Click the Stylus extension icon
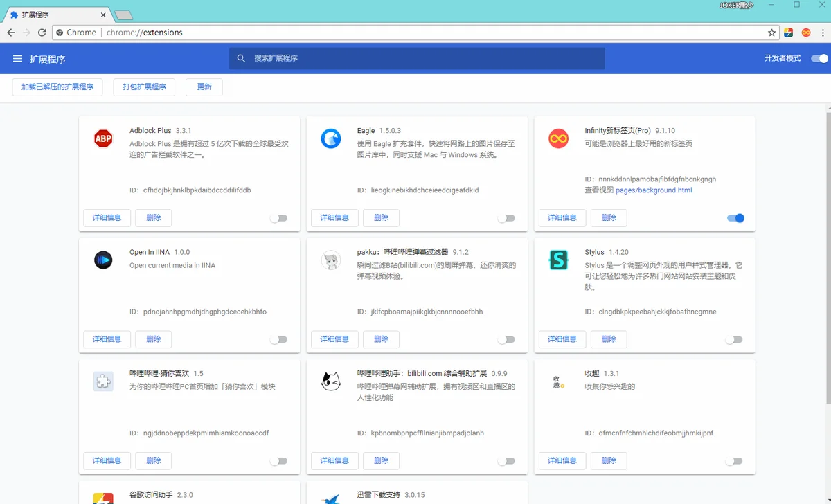The height and width of the screenshot is (504, 831). 558,260
